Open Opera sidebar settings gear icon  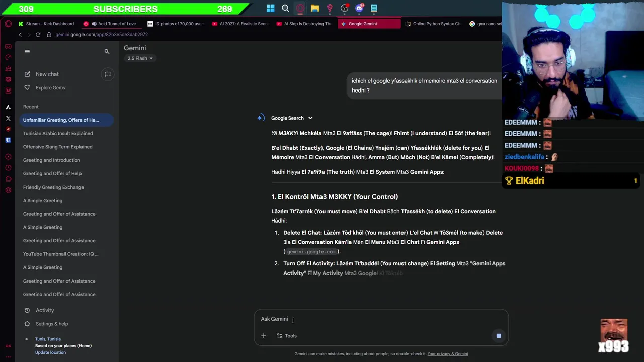point(8,190)
